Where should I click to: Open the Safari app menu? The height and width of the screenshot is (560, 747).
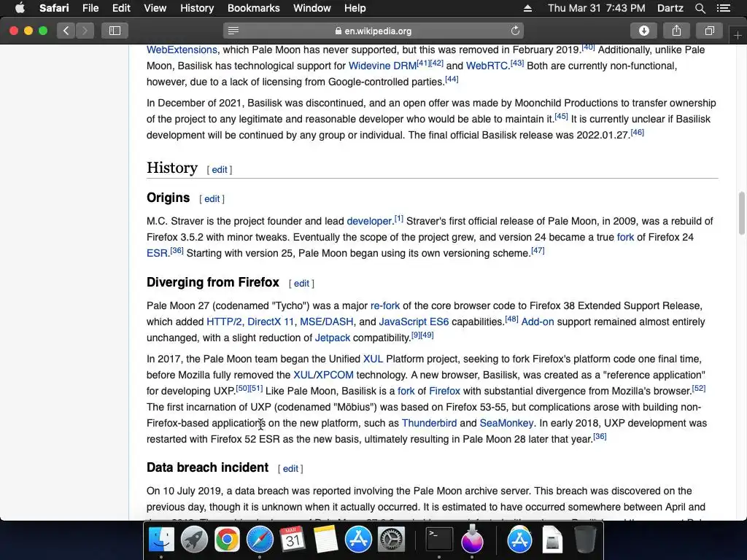[54, 8]
